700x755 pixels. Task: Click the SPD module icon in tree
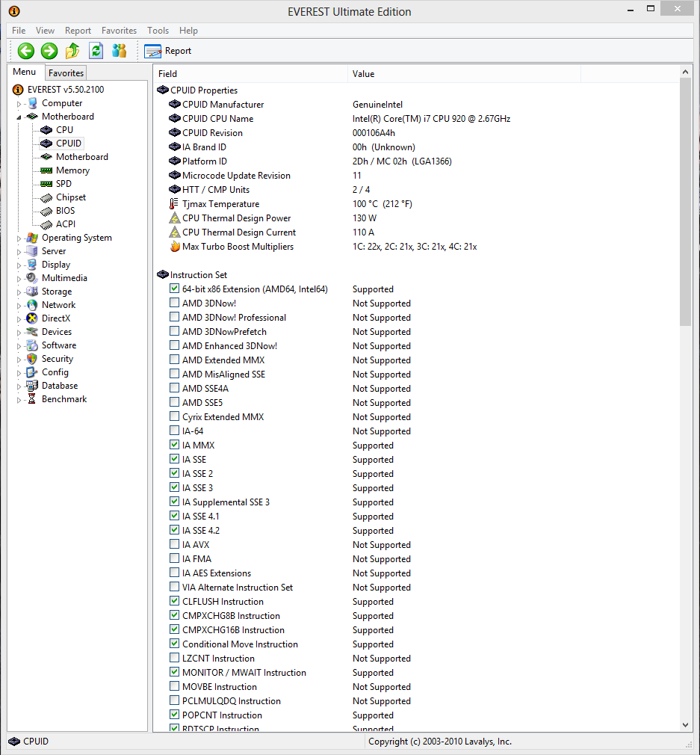(46, 184)
